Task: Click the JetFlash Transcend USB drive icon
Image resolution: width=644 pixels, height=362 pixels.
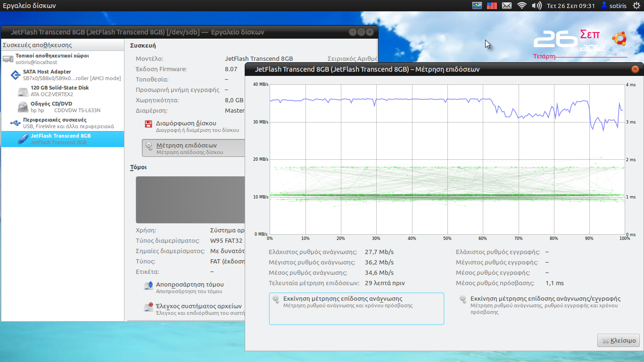Action: click(23, 139)
